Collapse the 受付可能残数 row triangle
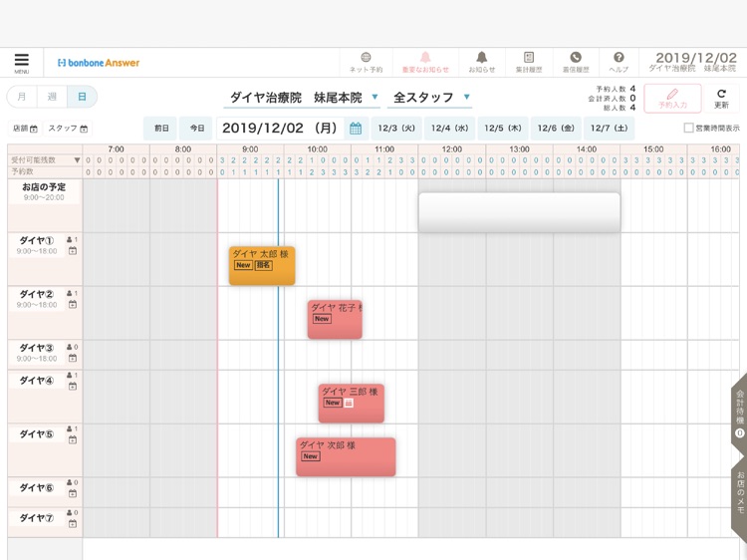 click(x=77, y=160)
